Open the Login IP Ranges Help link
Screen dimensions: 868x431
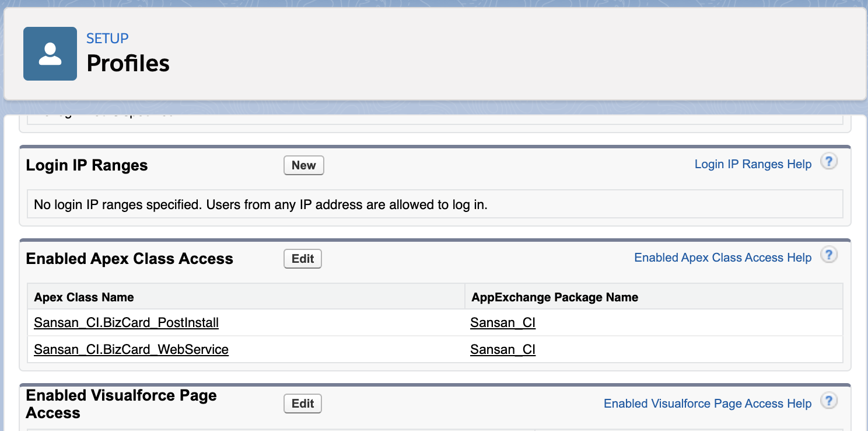[752, 164]
